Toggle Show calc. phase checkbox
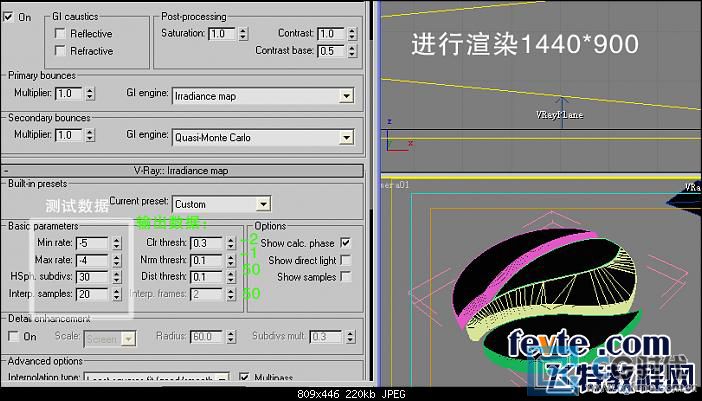Image resolution: width=702 pixels, height=401 pixels. point(345,243)
